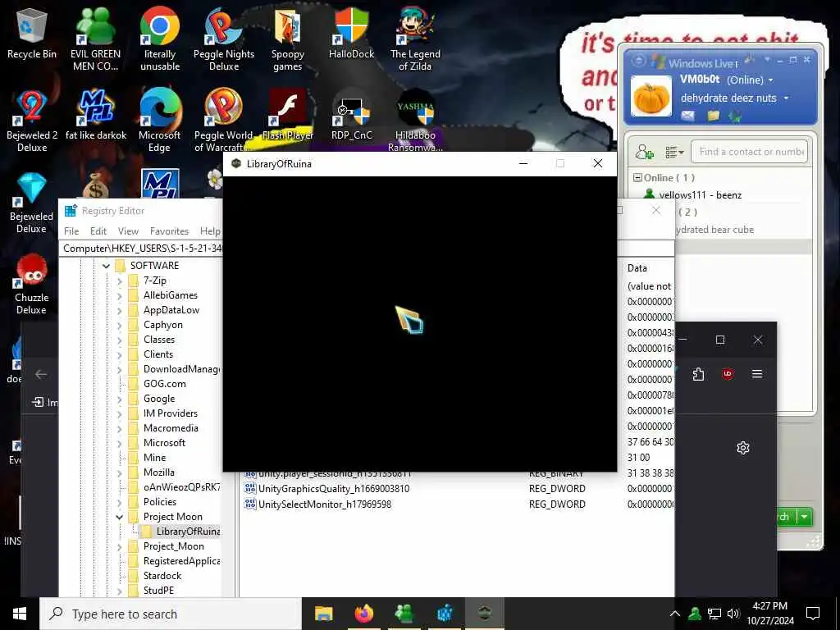Open the Windows Start menu
The height and width of the screenshot is (630, 840).
click(x=20, y=614)
